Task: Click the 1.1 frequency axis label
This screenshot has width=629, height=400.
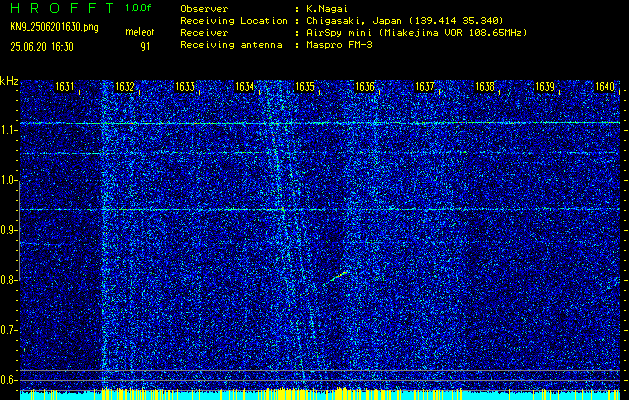Action: tap(8, 131)
